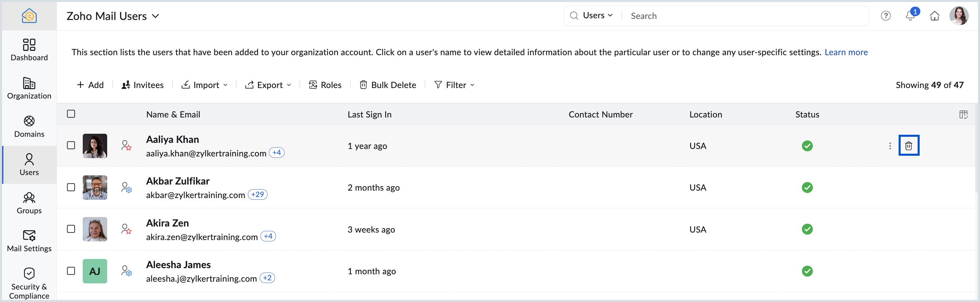Viewport: 980px width, 302px height.
Task: Click the search magnifier icon
Action: 574,16
